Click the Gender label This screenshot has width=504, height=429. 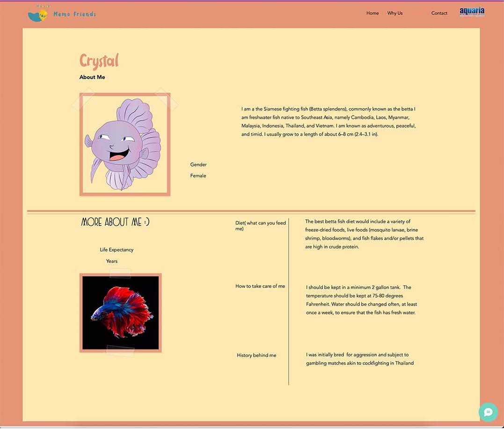198,165
